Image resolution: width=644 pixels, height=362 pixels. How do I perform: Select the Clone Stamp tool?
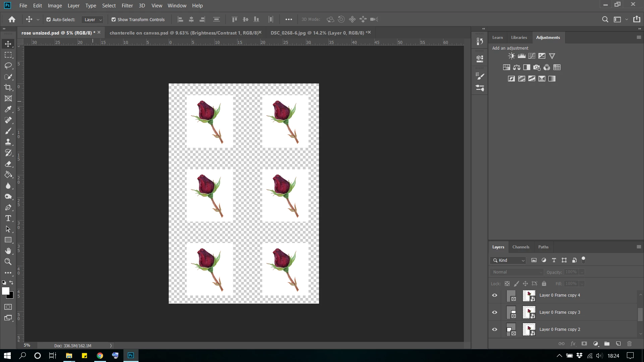(x=8, y=142)
